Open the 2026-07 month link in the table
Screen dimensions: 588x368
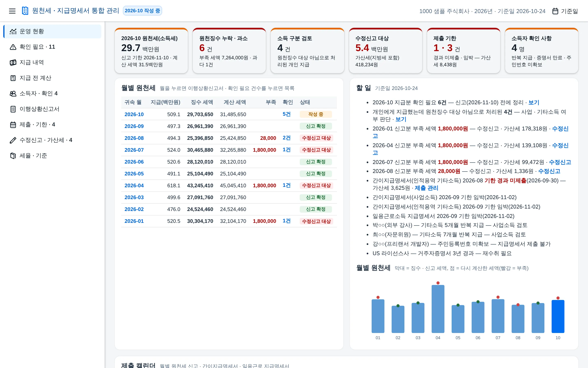pyautogui.click(x=134, y=150)
